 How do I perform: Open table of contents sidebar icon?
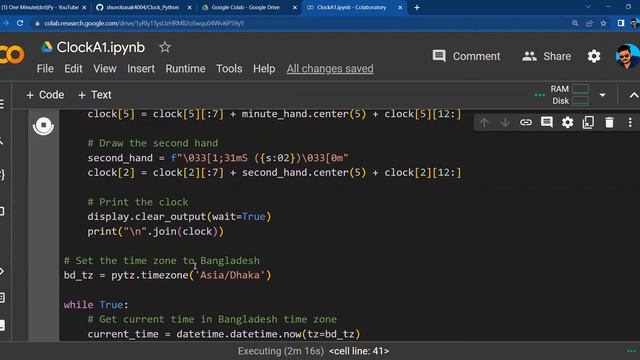coord(2,104)
